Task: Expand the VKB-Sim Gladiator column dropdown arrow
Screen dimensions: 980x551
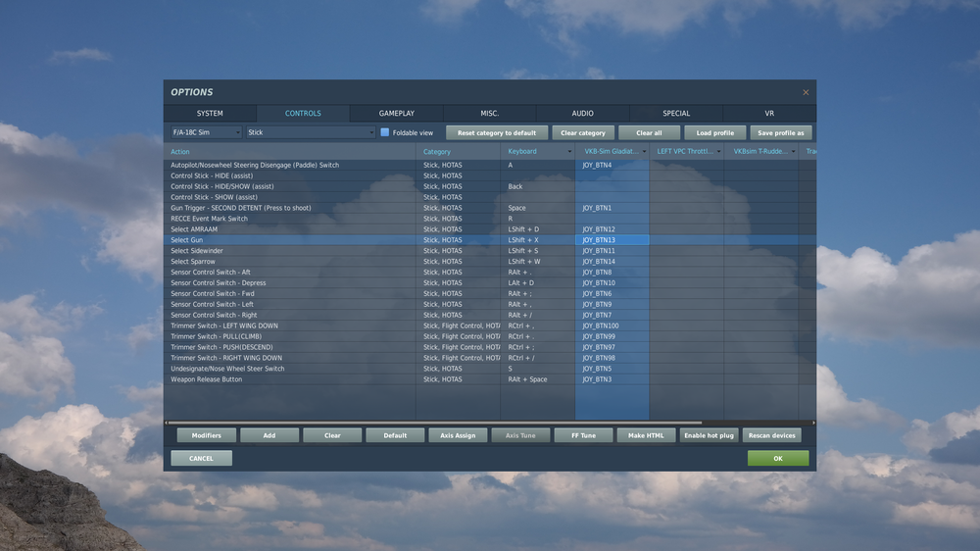Action: coord(645,151)
